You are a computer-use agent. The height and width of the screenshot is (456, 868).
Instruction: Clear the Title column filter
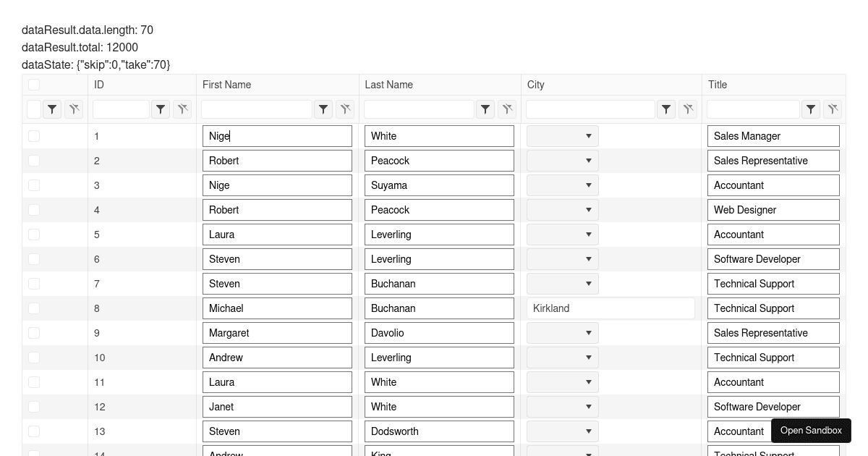833,109
